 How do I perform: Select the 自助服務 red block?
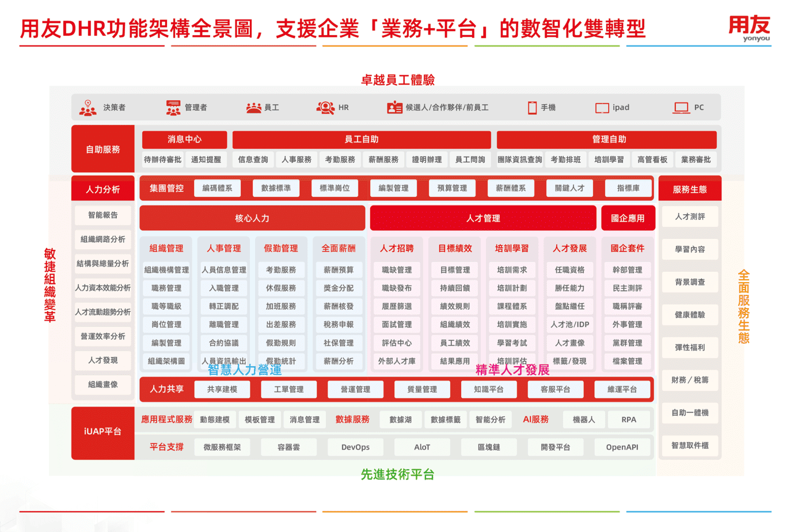[x=103, y=149]
